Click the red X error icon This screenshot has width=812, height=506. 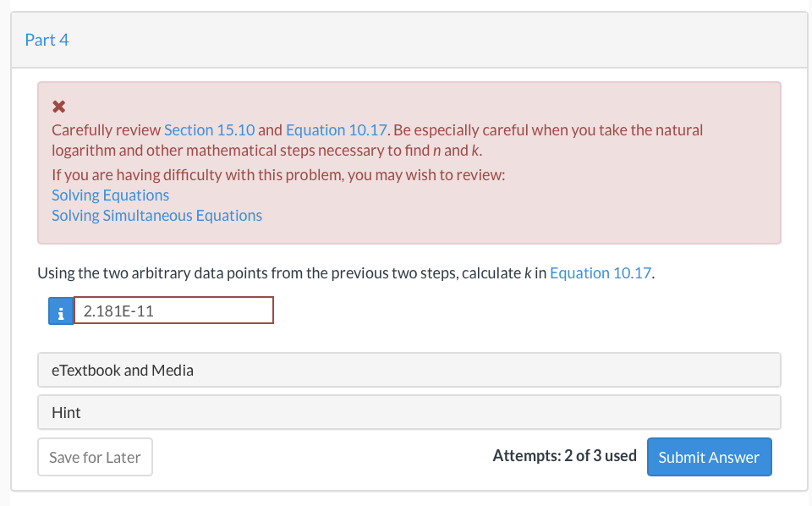pos(59,107)
